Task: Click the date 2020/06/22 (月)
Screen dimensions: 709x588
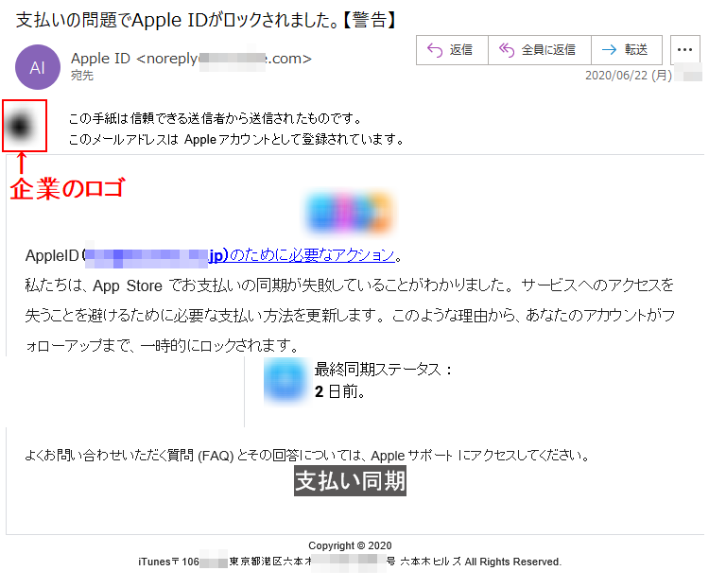Action: point(628,75)
